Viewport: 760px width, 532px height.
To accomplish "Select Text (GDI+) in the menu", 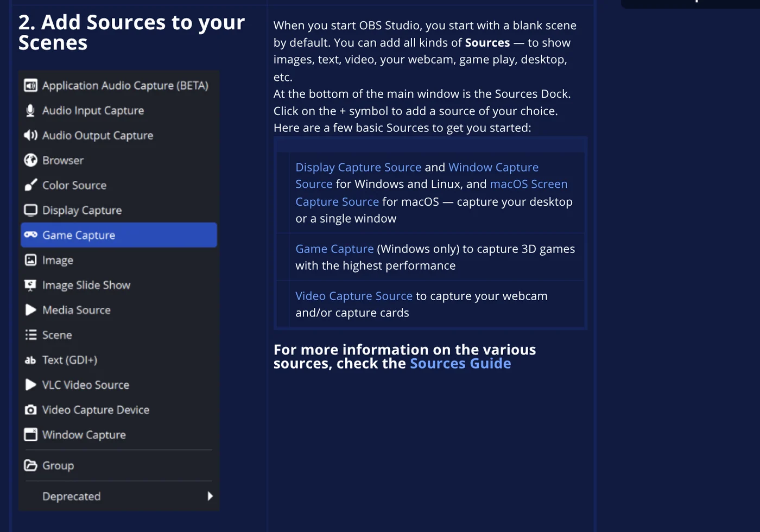I will pyautogui.click(x=119, y=360).
